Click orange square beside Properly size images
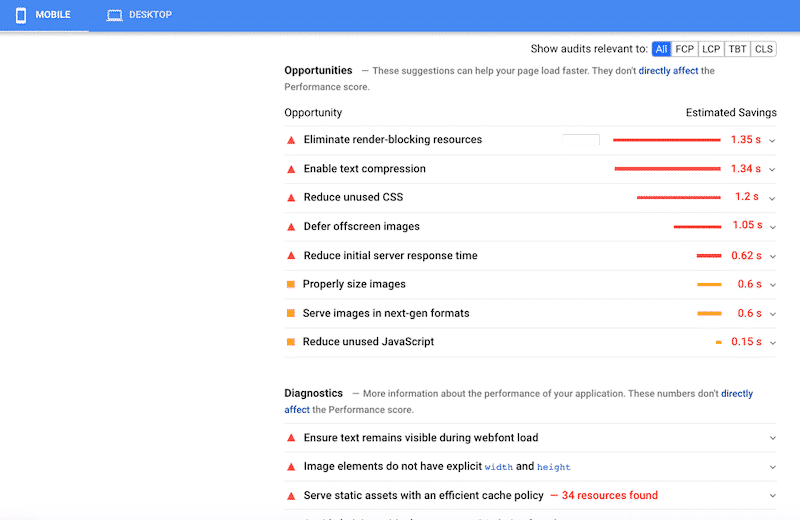This screenshot has width=800, height=520. pos(291,284)
